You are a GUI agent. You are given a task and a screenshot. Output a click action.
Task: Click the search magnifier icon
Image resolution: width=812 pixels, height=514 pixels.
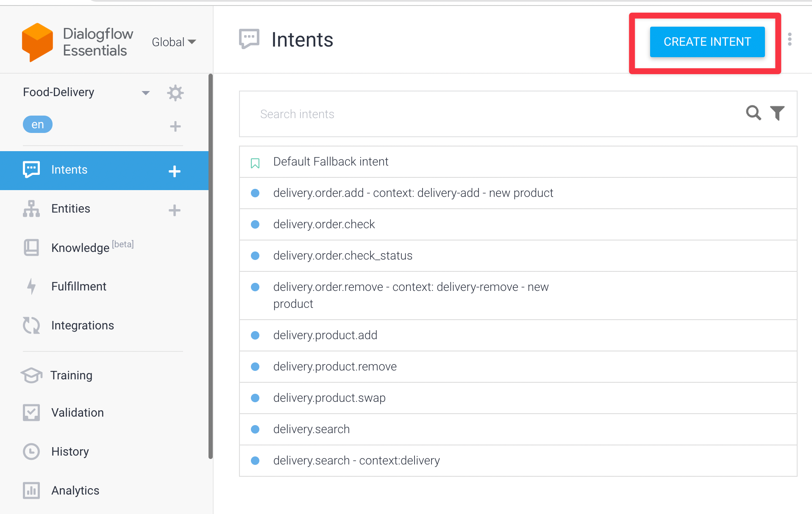tap(753, 113)
